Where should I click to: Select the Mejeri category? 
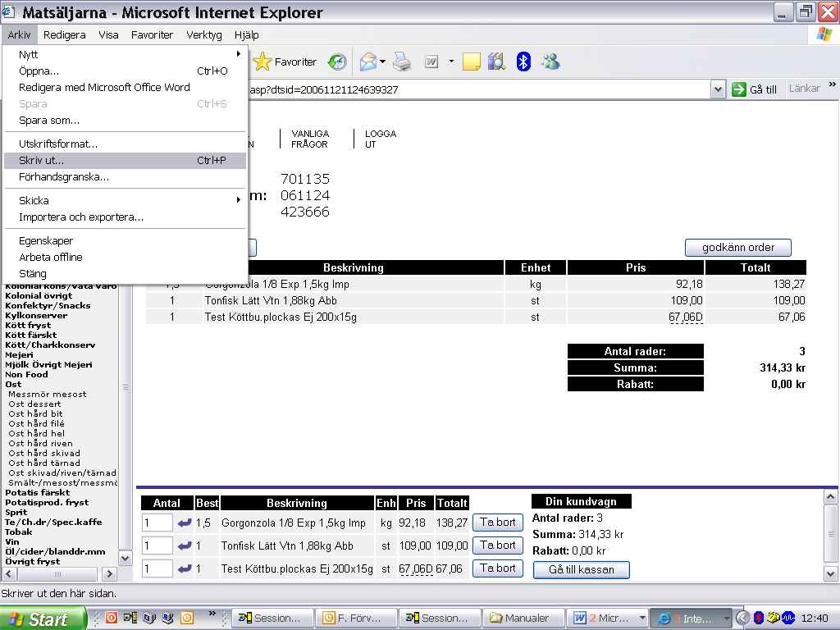(20, 354)
